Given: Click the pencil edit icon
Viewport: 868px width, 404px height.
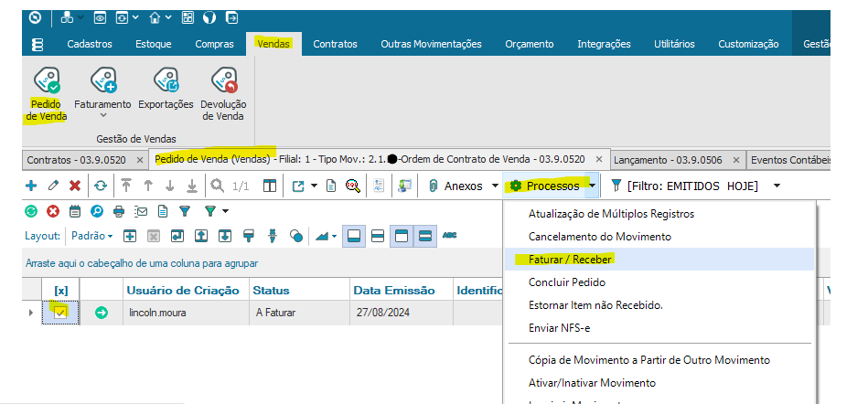Looking at the screenshot, I should (x=53, y=186).
